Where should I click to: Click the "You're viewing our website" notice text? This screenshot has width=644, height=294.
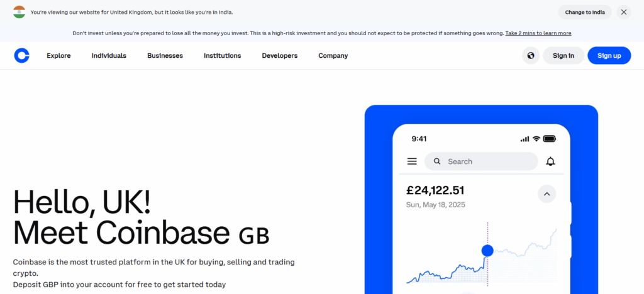[132, 13]
